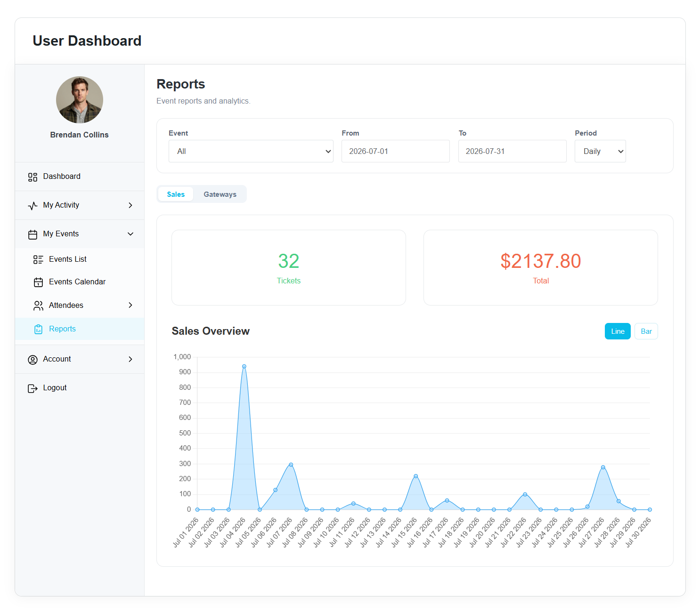Open the Period dropdown set to Daily
Viewport: 700px width, 612px height.
click(600, 151)
